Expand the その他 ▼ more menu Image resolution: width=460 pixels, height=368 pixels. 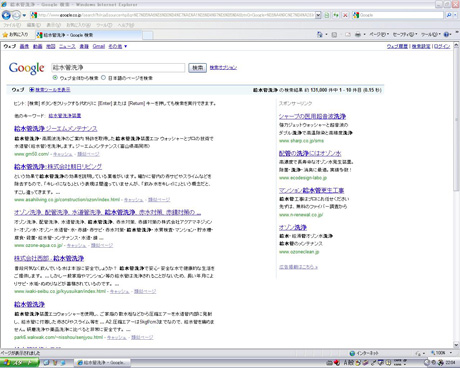tap(118, 46)
